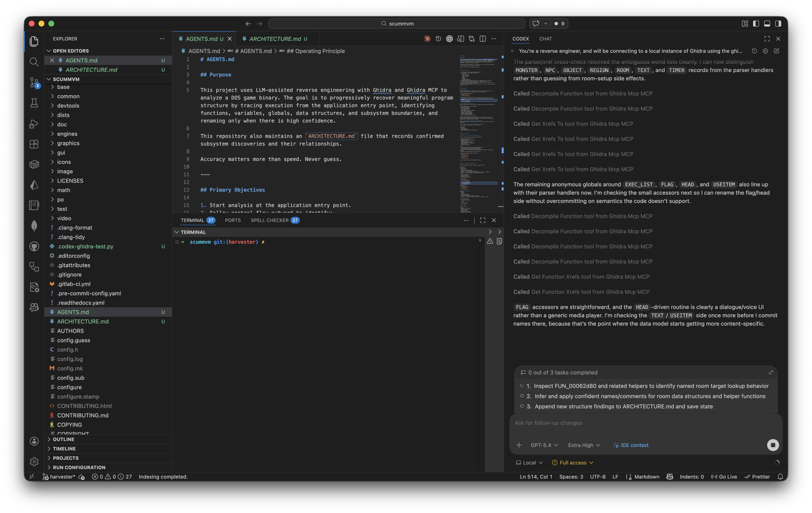Toggle the bottom panel visibility
The height and width of the screenshot is (513, 812).
[x=767, y=23]
